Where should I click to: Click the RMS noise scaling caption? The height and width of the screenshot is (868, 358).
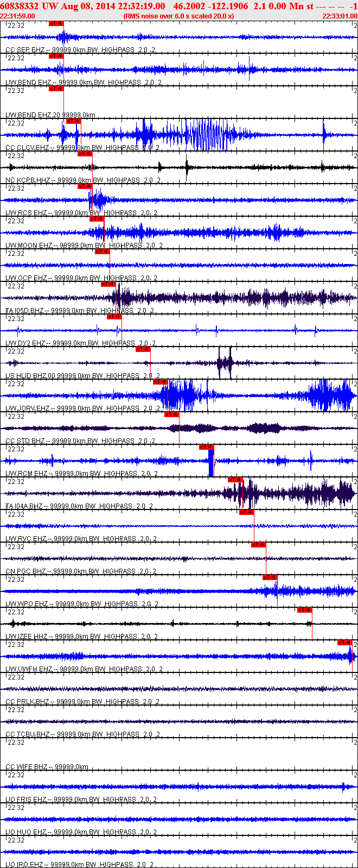coord(178,16)
